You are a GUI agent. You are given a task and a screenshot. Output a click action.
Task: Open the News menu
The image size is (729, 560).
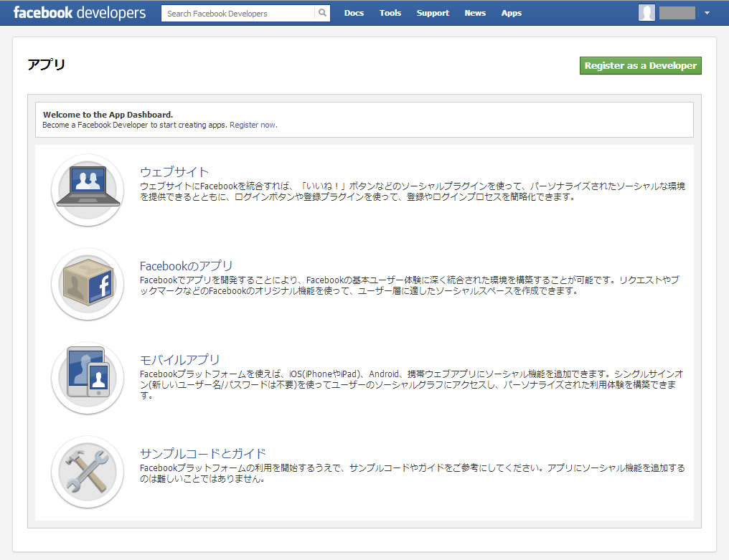475,13
